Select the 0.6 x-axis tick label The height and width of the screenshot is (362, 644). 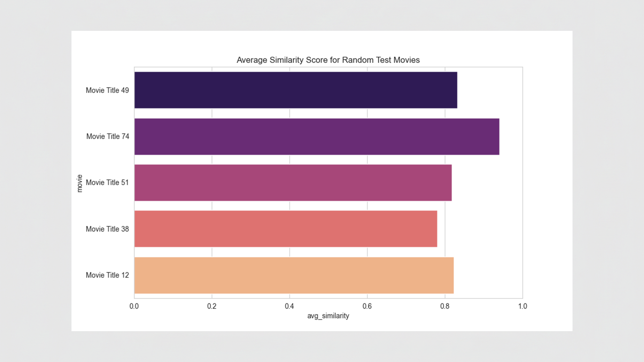click(367, 306)
